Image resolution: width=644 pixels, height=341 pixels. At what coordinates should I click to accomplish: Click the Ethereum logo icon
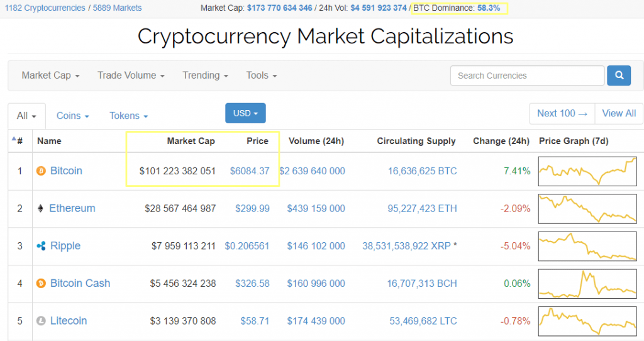42,208
